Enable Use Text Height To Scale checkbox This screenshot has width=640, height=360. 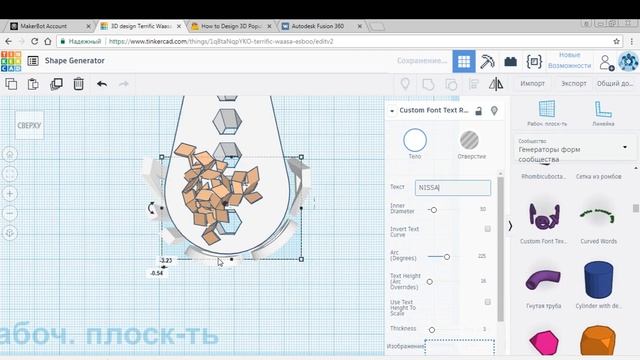[x=487, y=302]
